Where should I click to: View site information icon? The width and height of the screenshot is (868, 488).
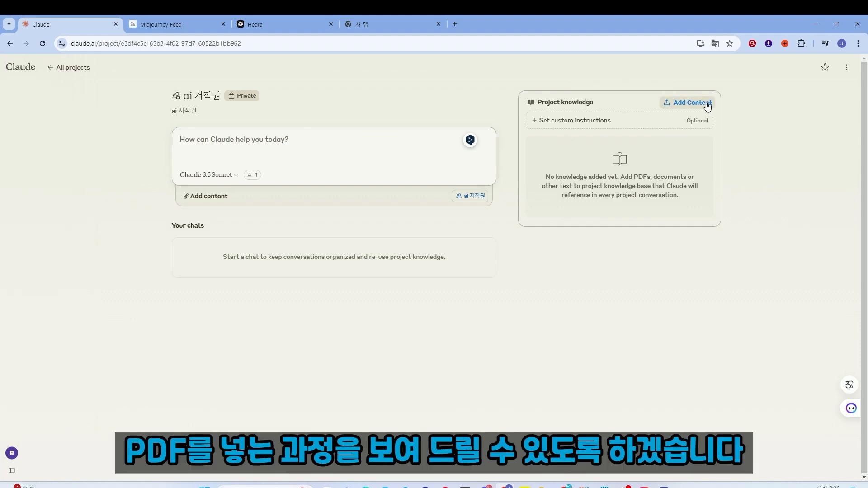click(62, 43)
